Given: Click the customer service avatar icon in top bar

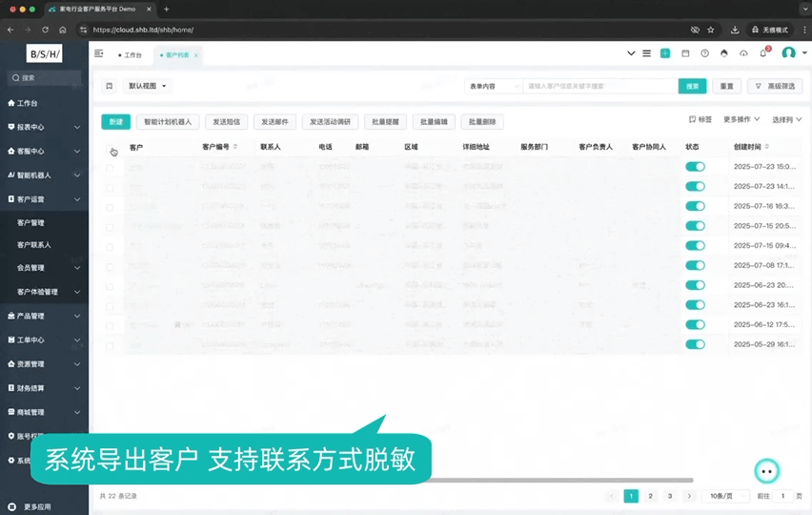Looking at the screenshot, I should coord(724,53).
